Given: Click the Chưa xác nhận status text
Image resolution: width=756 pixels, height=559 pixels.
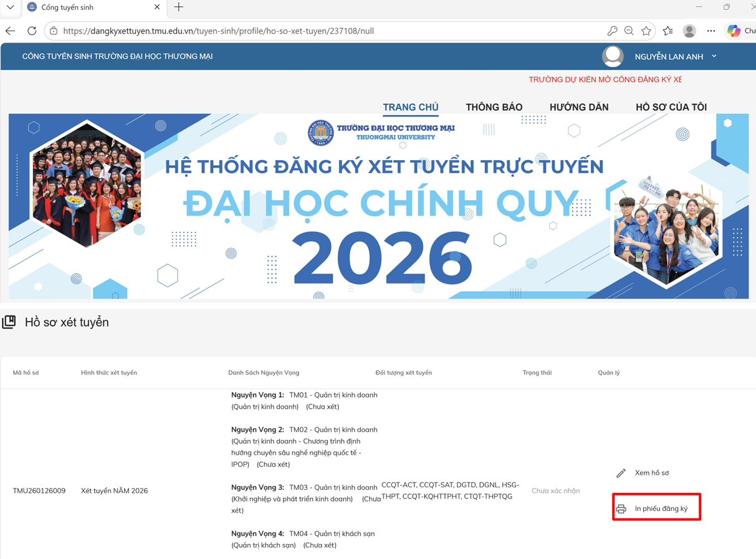Looking at the screenshot, I should click(556, 491).
